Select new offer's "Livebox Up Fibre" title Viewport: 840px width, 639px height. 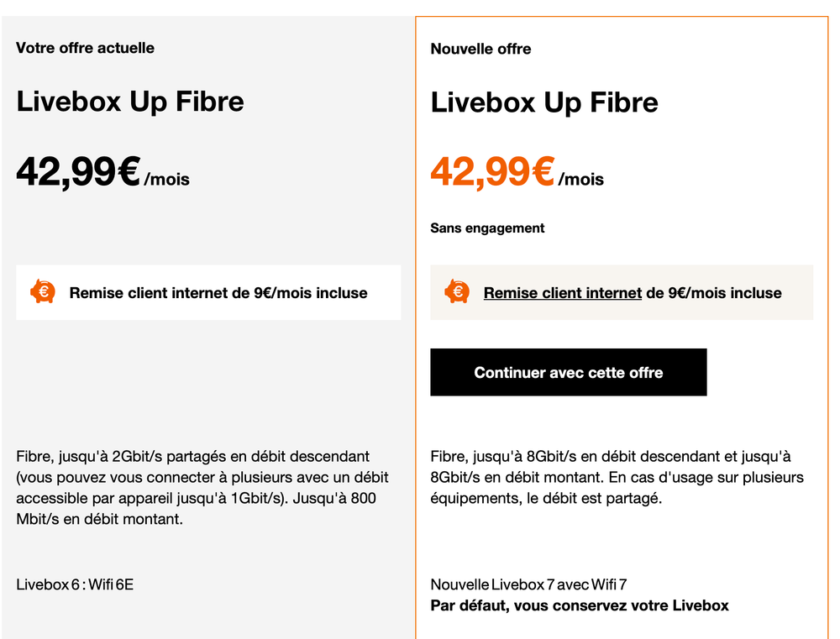pos(544,102)
